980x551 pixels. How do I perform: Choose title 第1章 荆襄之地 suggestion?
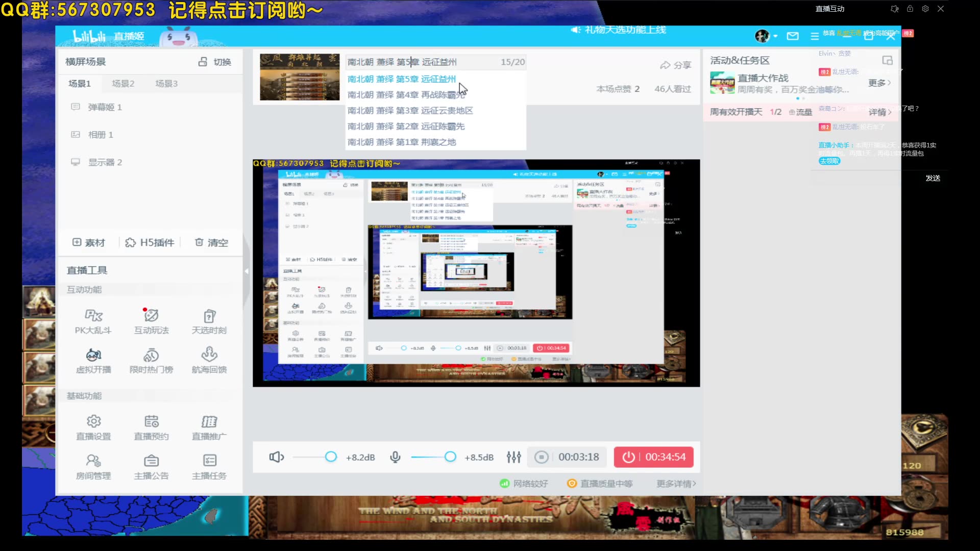coord(402,142)
